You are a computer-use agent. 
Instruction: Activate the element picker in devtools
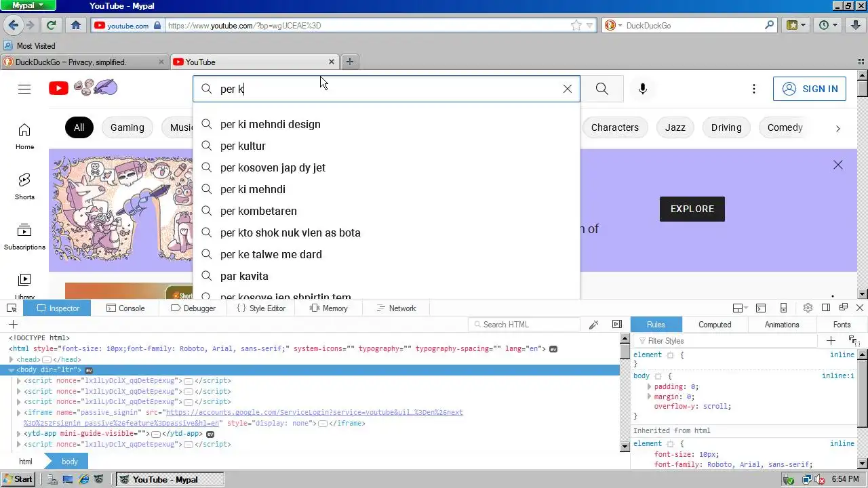pos(12,308)
